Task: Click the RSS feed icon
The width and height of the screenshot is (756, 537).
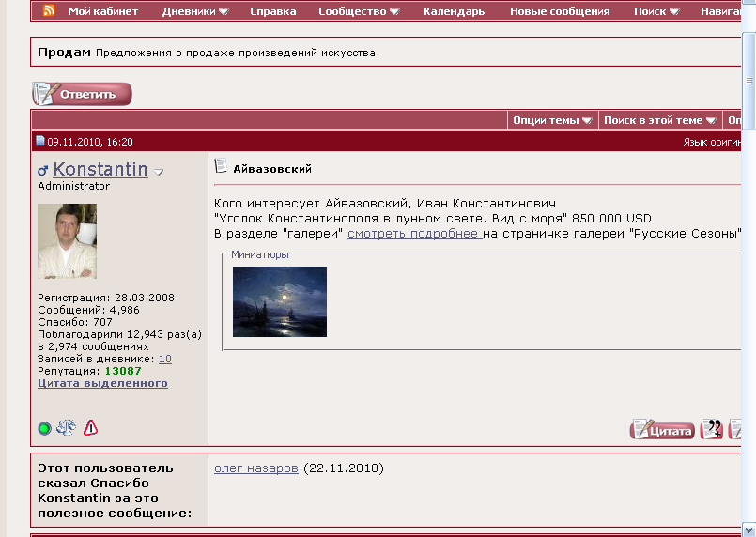Action: click(48, 11)
